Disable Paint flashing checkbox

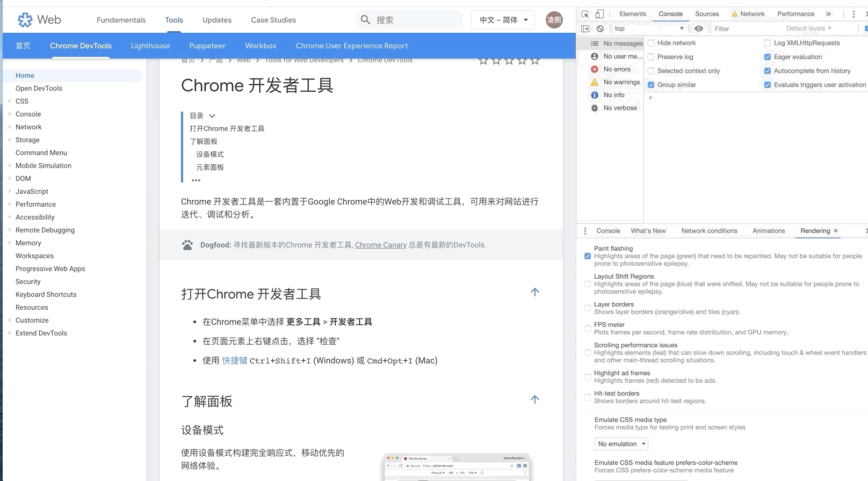[x=588, y=256]
